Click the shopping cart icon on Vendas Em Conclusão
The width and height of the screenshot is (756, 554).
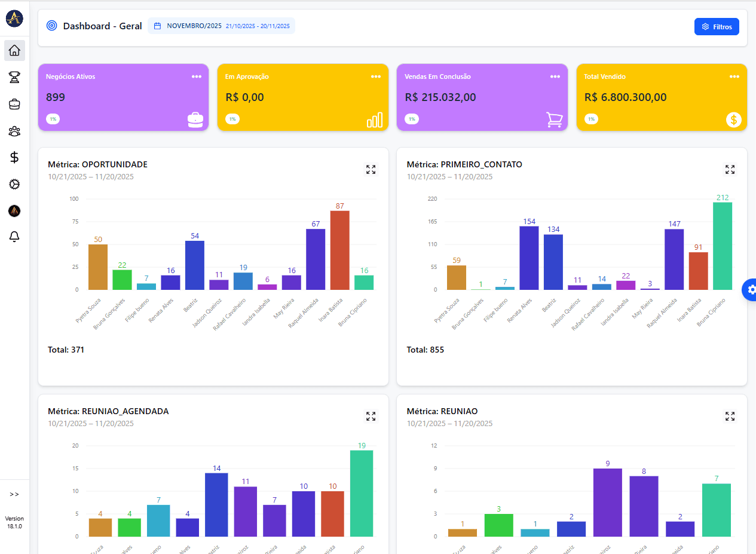[555, 119]
